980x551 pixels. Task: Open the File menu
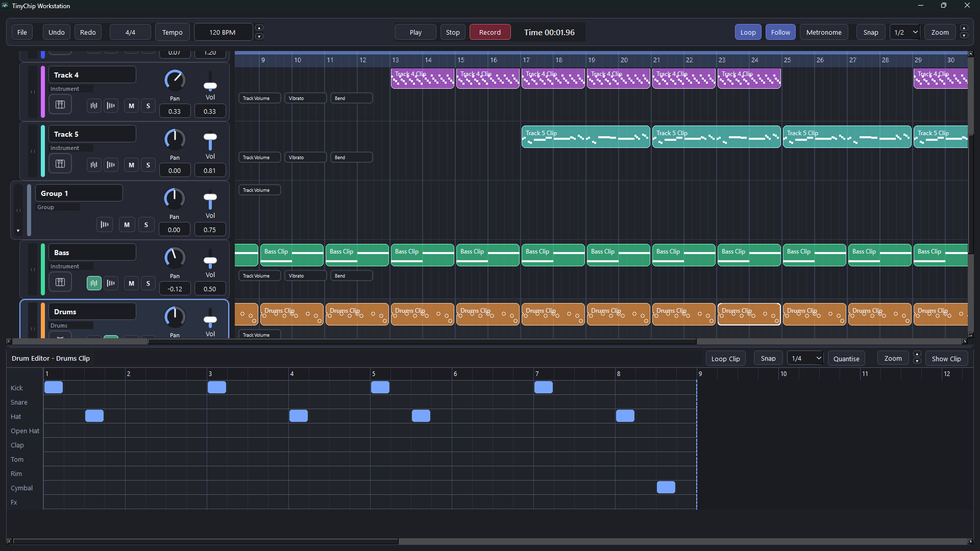click(22, 32)
